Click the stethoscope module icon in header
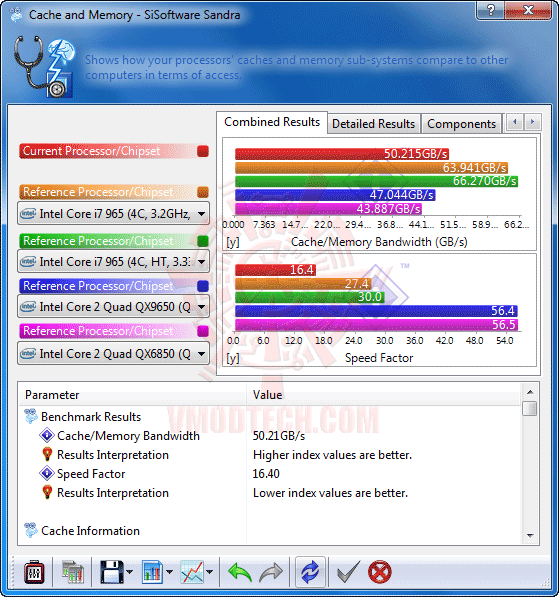 (x=45, y=67)
